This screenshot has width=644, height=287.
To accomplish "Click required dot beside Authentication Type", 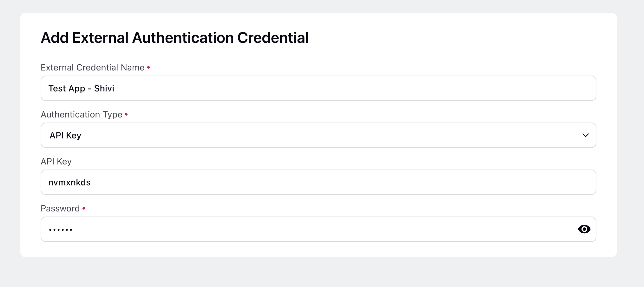I will pyautogui.click(x=126, y=114).
